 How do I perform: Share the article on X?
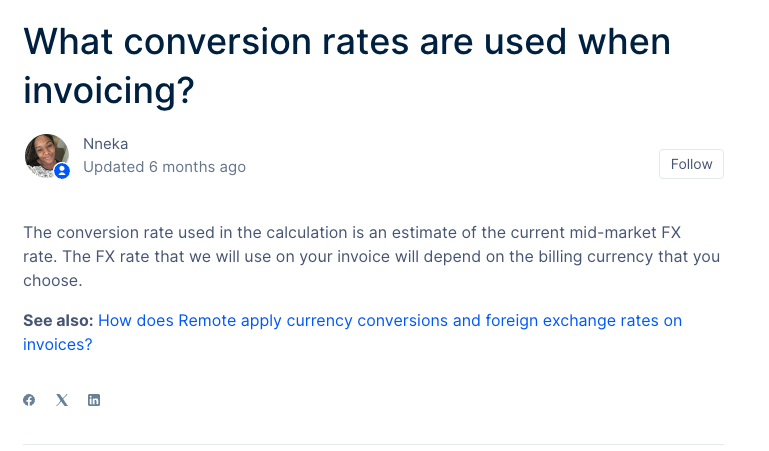point(62,400)
